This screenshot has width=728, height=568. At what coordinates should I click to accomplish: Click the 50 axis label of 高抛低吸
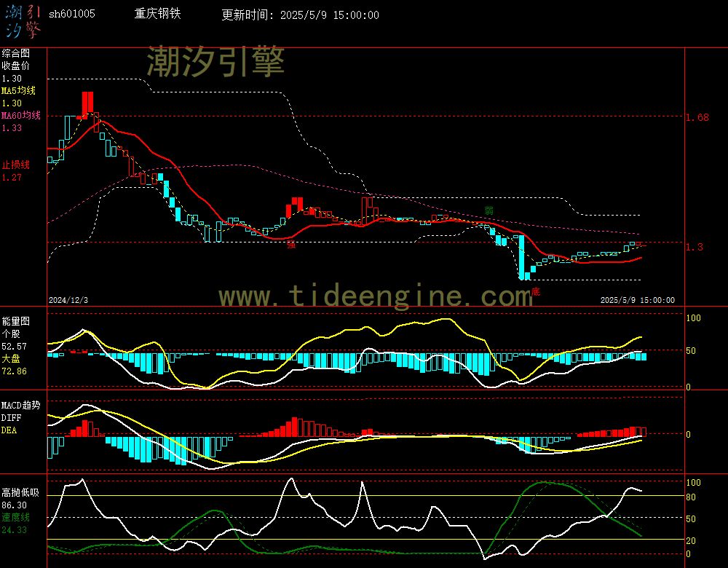(691, 519)
